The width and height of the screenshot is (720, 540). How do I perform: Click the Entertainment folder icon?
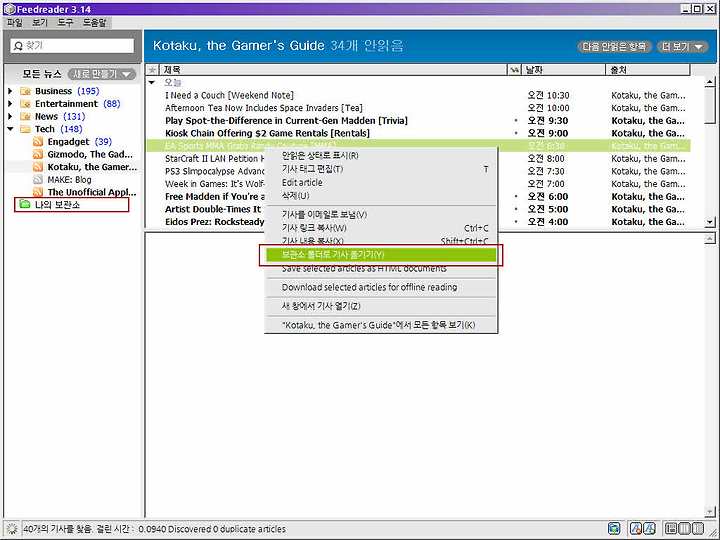[x=26, y=104]
